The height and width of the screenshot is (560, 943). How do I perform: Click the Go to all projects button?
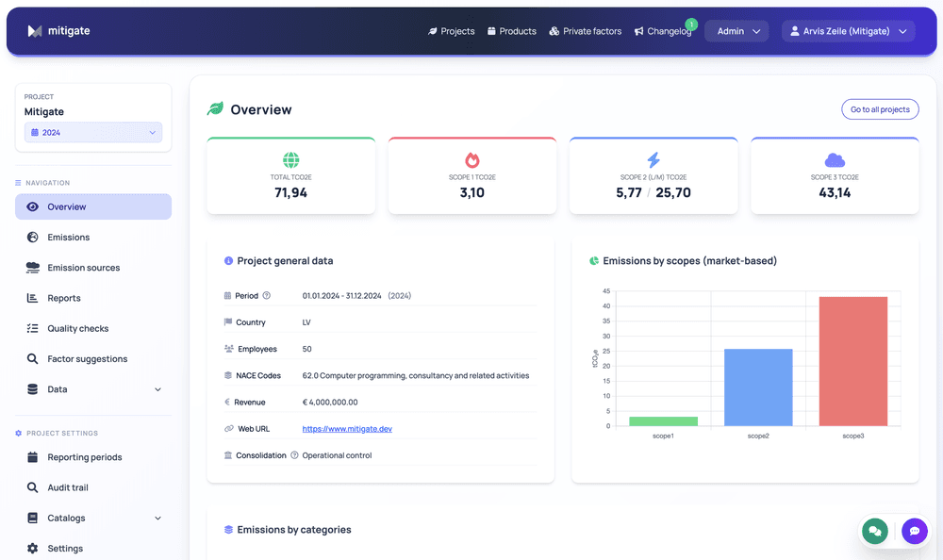879,109
